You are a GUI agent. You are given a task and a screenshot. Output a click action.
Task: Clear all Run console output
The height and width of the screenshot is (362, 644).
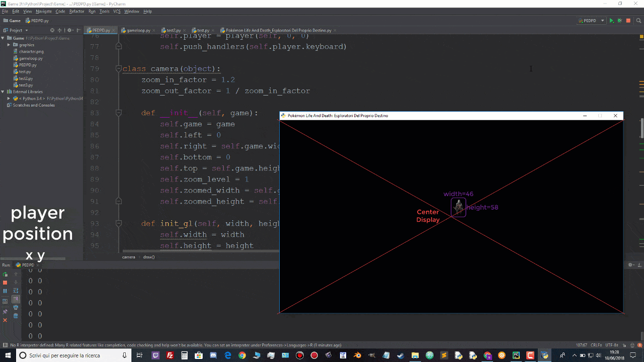click(16, 316)
